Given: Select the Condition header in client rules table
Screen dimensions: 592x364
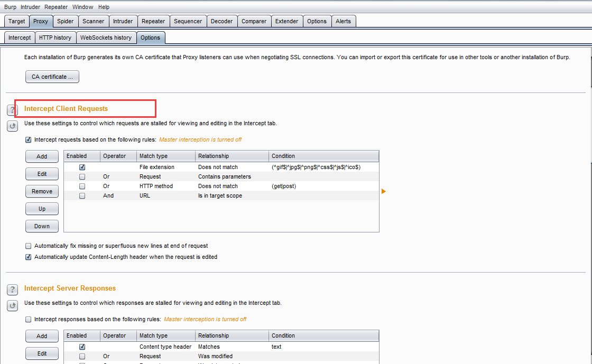Looking at the screenshot, I should [323, 156].
